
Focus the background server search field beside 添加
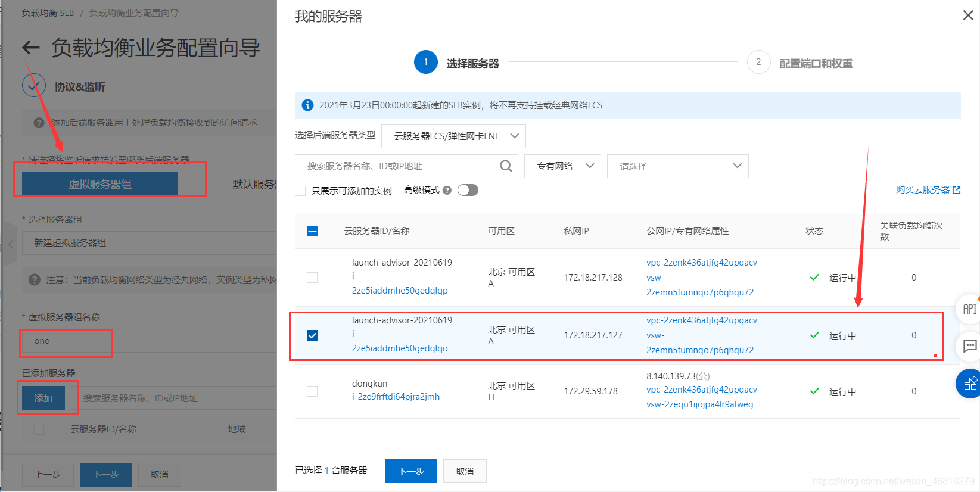(x=174, y=398)
